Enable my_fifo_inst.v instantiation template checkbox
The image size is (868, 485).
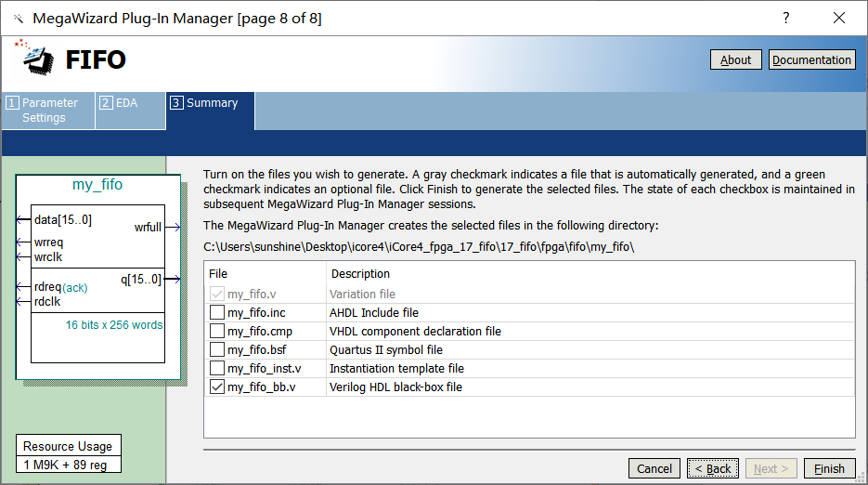click(x=216, y=369)
